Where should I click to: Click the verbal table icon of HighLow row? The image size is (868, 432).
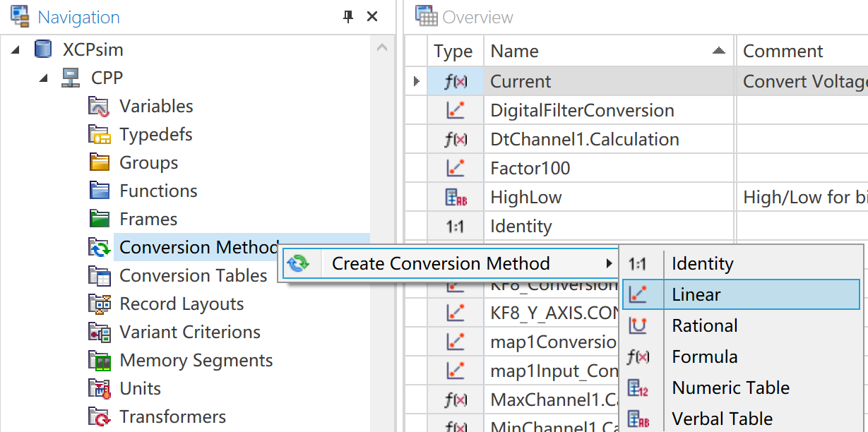pos(456,198)
